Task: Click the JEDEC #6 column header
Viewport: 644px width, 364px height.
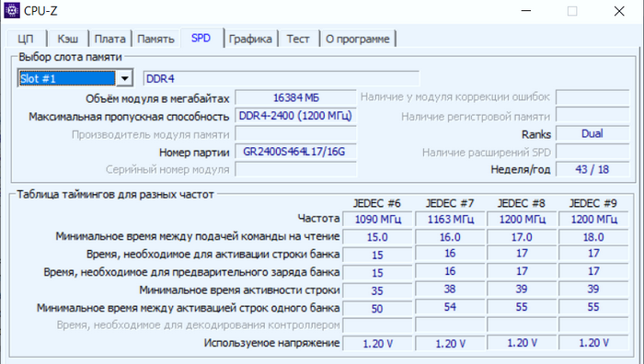Action: [376, 203]
